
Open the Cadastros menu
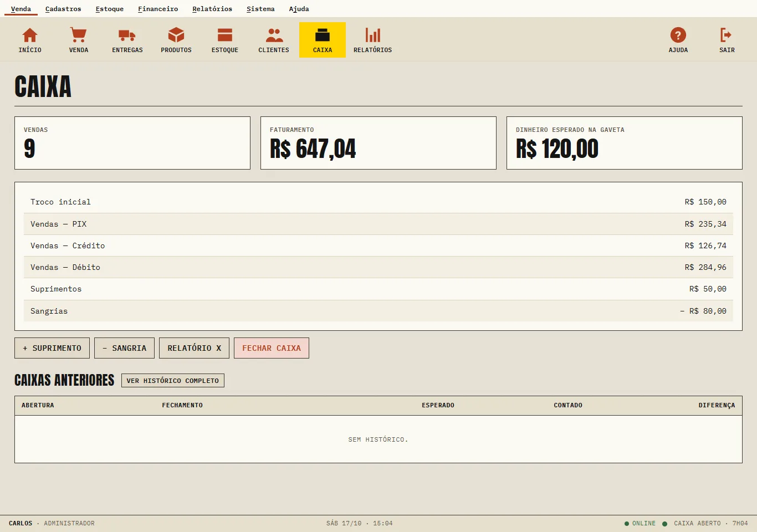point(63,9)
